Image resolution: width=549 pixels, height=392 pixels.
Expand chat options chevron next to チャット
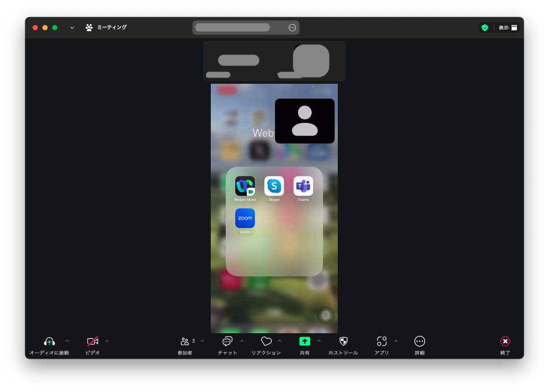pyautogui.click(x=242, y=341)
